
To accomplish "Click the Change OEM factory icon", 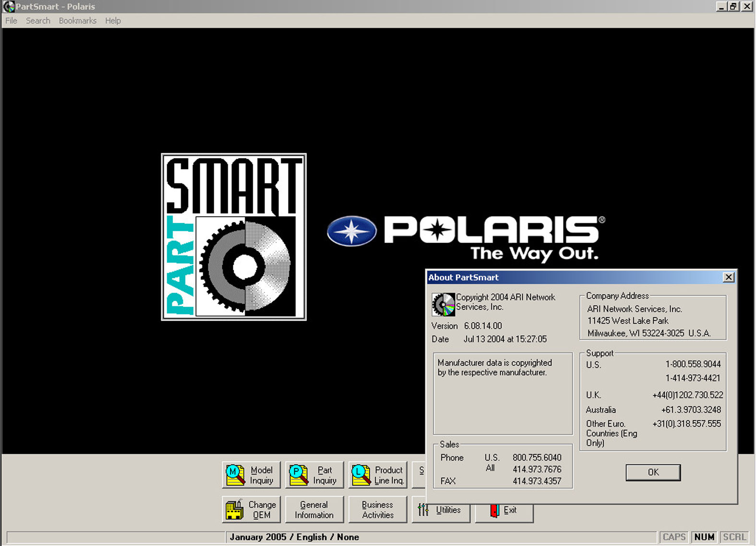I will 234,510.
